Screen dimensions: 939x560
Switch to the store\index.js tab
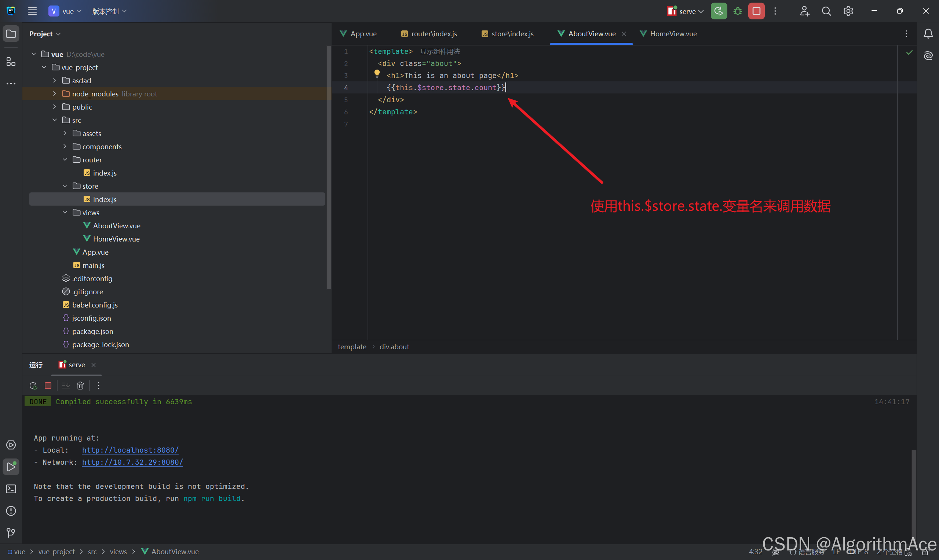coord(507,34)
